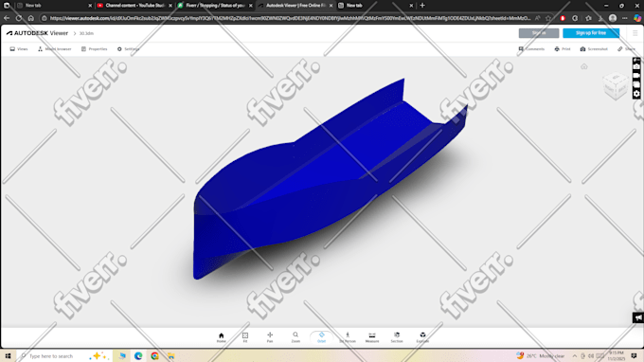644x362 pixels.
Task: Open a new browser tab with plus
Action: 422,6
